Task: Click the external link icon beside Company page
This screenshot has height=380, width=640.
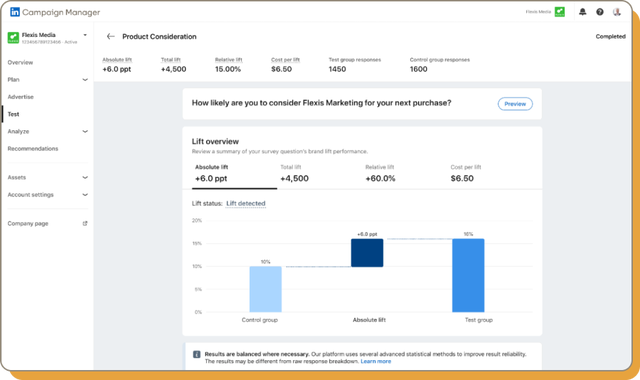Action: click(x=85, y=223)
